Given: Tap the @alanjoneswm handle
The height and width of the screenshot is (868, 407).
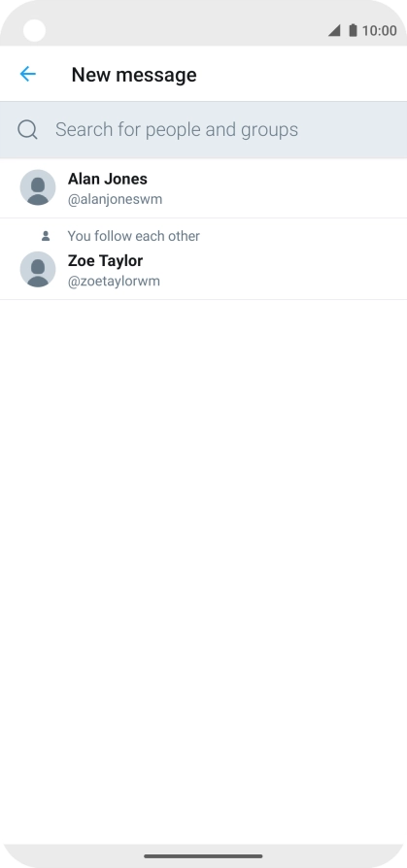Looking at the screenshot, I should click(116, 199).
